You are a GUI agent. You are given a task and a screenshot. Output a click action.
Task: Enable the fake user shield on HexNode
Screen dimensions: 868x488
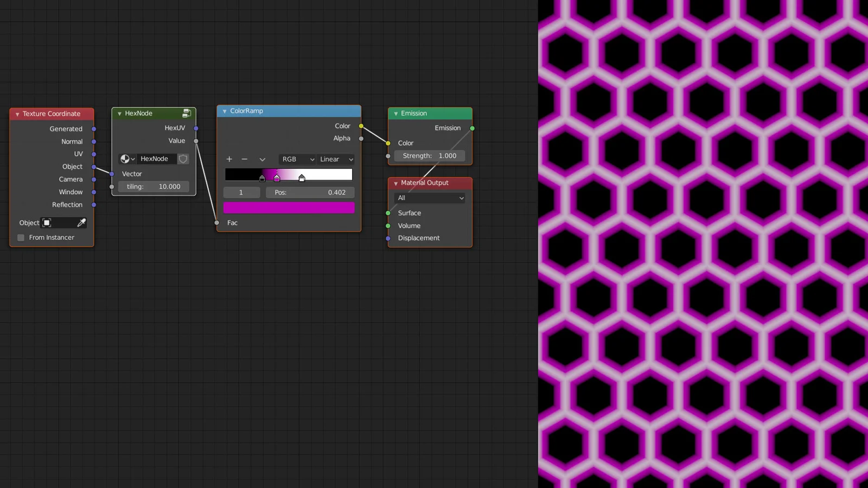click(x=183, y=159)
